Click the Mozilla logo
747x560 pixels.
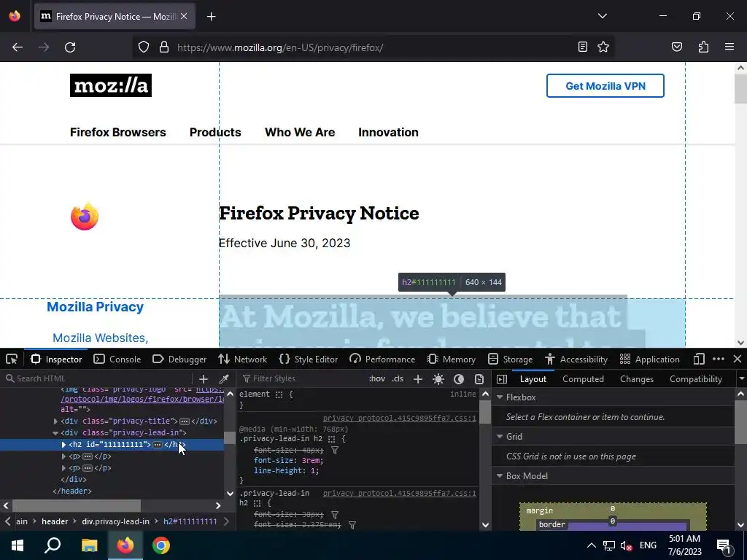(111, 85)
